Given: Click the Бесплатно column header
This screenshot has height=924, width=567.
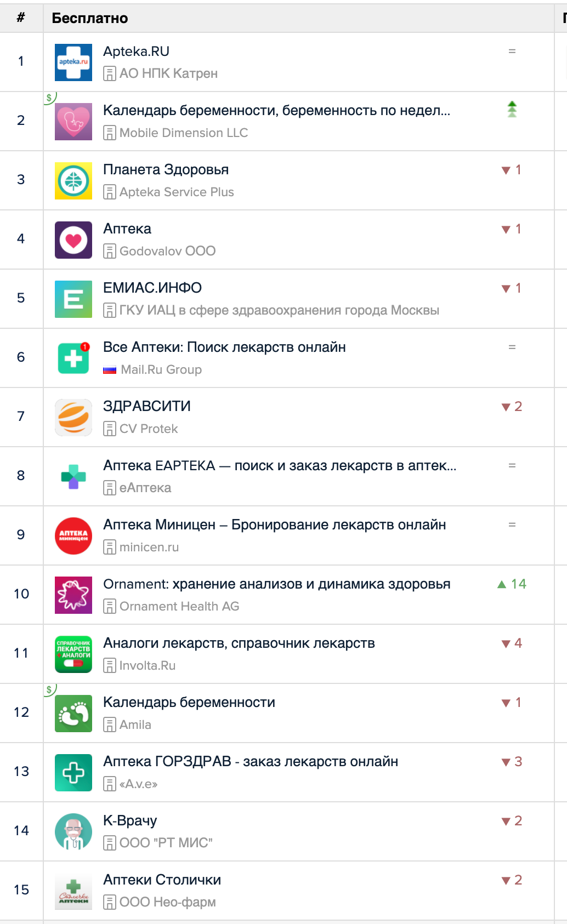Looking at the screenshot, I should 90,18.
